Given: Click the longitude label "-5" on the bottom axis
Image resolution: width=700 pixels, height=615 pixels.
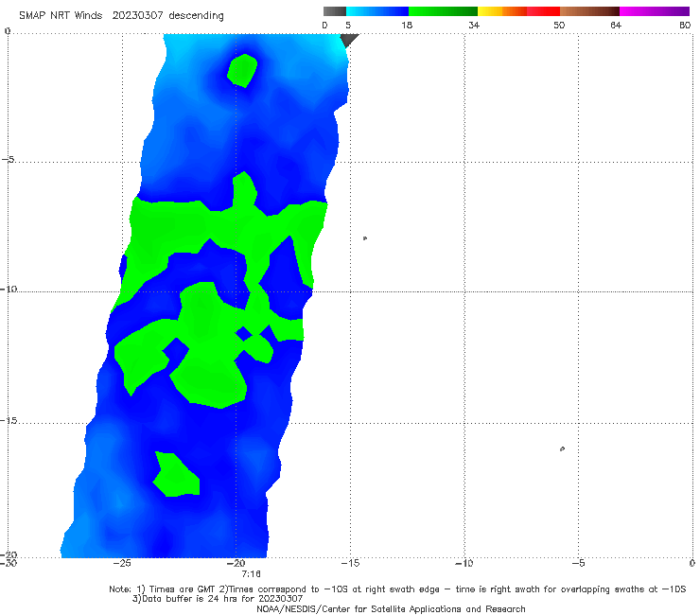Looking at the screenshot, I should (x=578, y=563).
